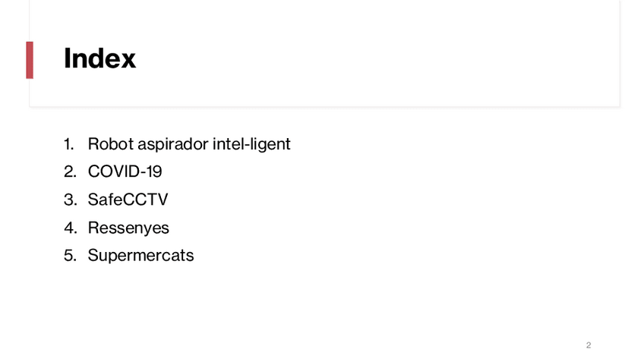The height and width of the screenshot is (362, 644).
Task: Click the list number "2."
Action: tap(70, 172)
